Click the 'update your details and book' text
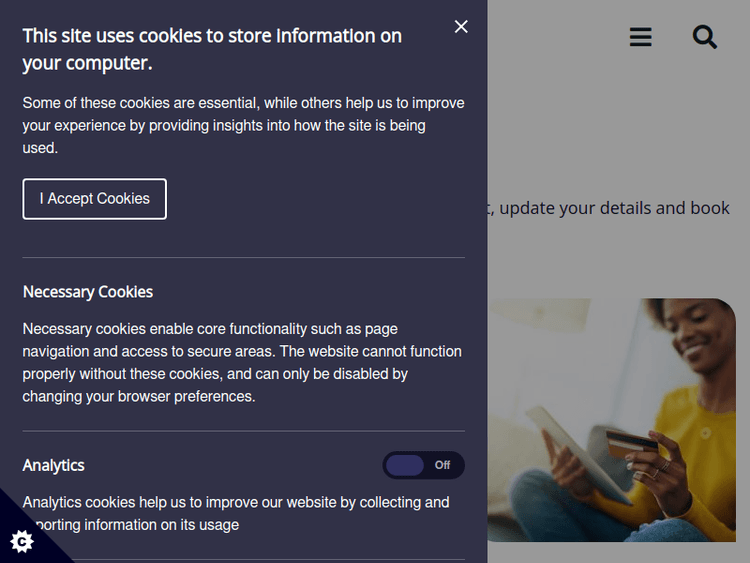Image resolution: width=750 pixels, height=563 pixels. tap(614, 208)
